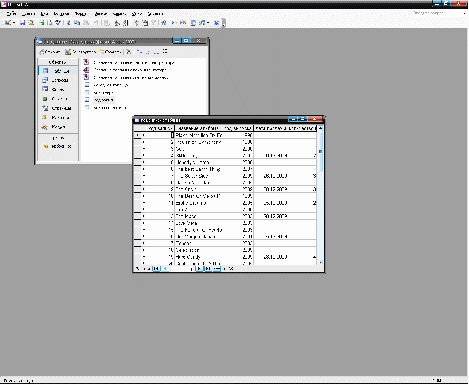Image resolution: width=469 pixels, height=385 pixels.
Task: Click Delete X icon in database window
Action: (129, 52)
